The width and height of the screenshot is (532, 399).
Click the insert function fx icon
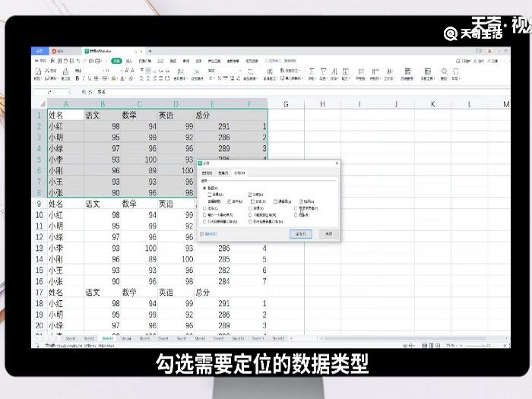click(x=90, y=92)
